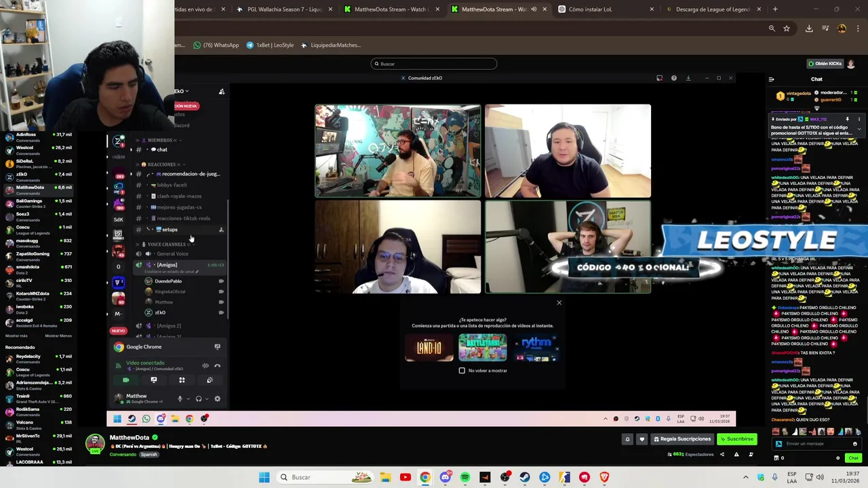Bookmark this page with star icon
Image resolution: width=868 pixels, height=488 pixels.
pyautogui.click(x=787, y=28)
